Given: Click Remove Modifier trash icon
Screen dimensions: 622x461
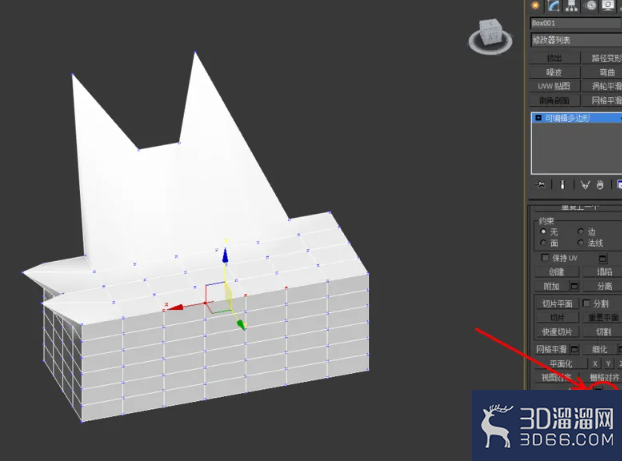Looking at the screenshot, I should 600,185.
